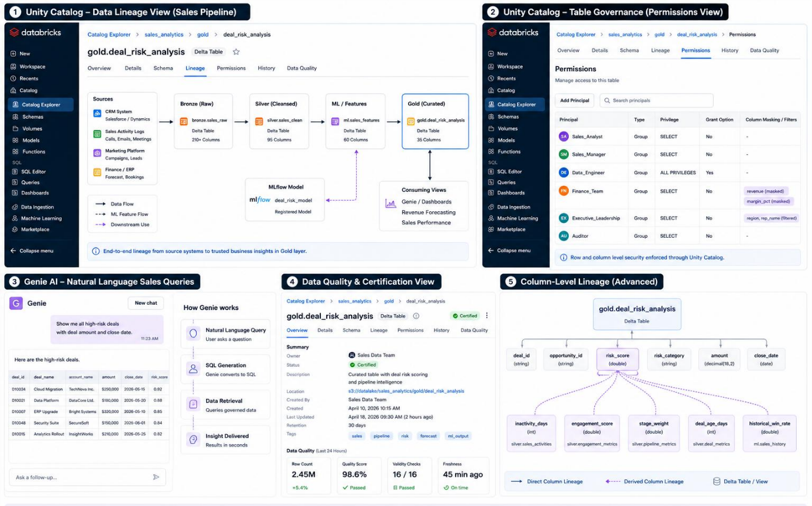Click the Consuming Views chart icon
Screen dimensions: 812x506
click(390, 204)
